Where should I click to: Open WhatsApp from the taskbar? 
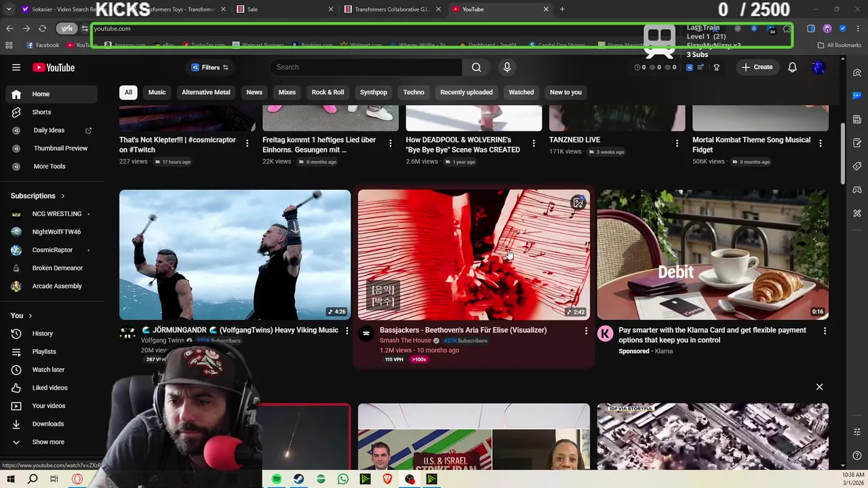tap(342, 479)
